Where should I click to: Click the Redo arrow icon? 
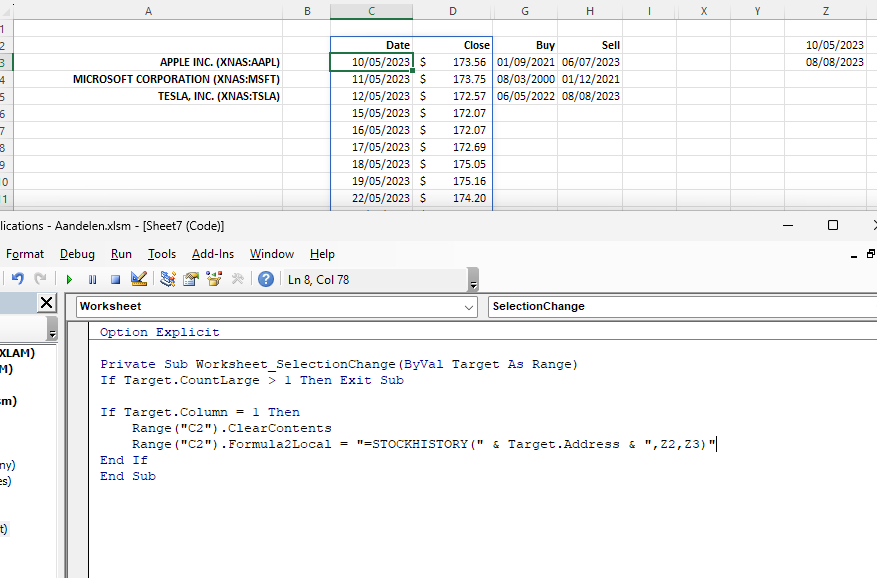coord(40,279)
